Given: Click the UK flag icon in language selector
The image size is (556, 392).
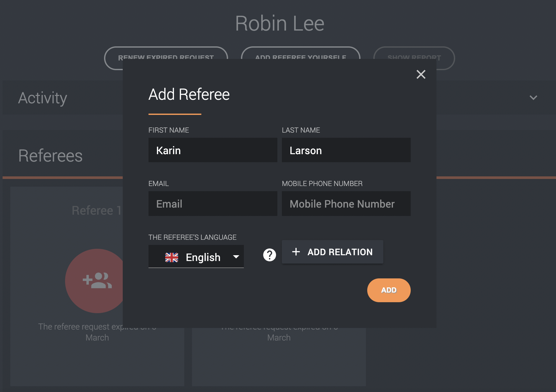Looking at the screenshot, I should pyautogui.click(x=172, y=257).
